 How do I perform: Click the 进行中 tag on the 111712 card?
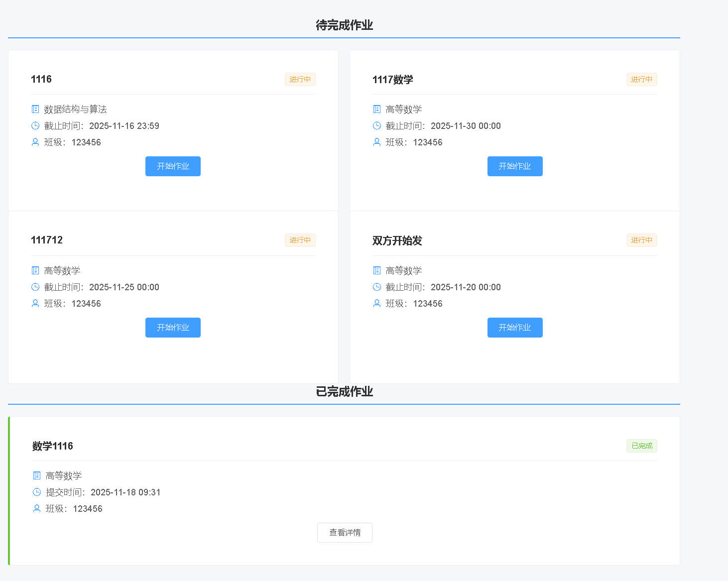coord(300,240)
